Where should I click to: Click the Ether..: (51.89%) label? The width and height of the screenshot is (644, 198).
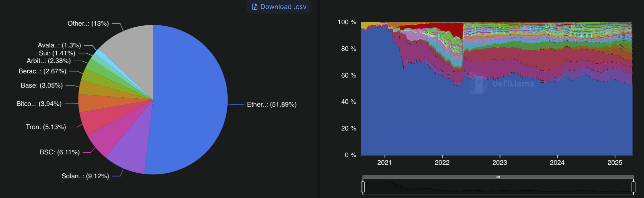click(x=272, y=105)
